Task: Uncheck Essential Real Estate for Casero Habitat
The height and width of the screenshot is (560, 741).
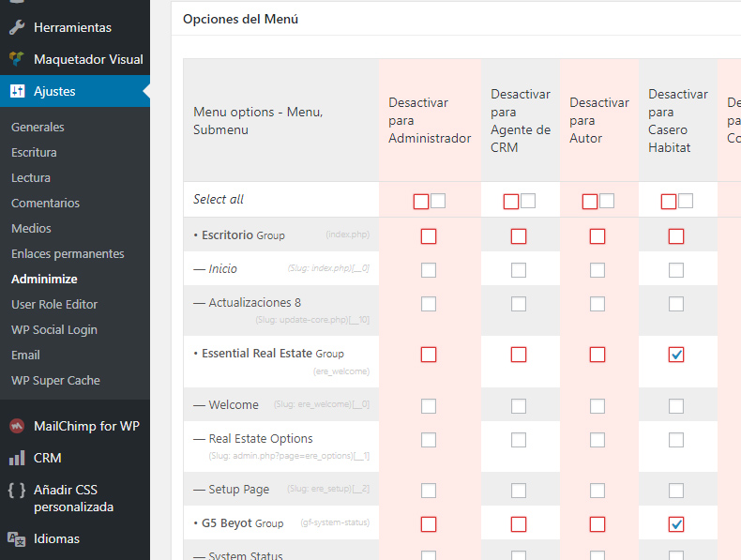Action: (x=675, y=355)
